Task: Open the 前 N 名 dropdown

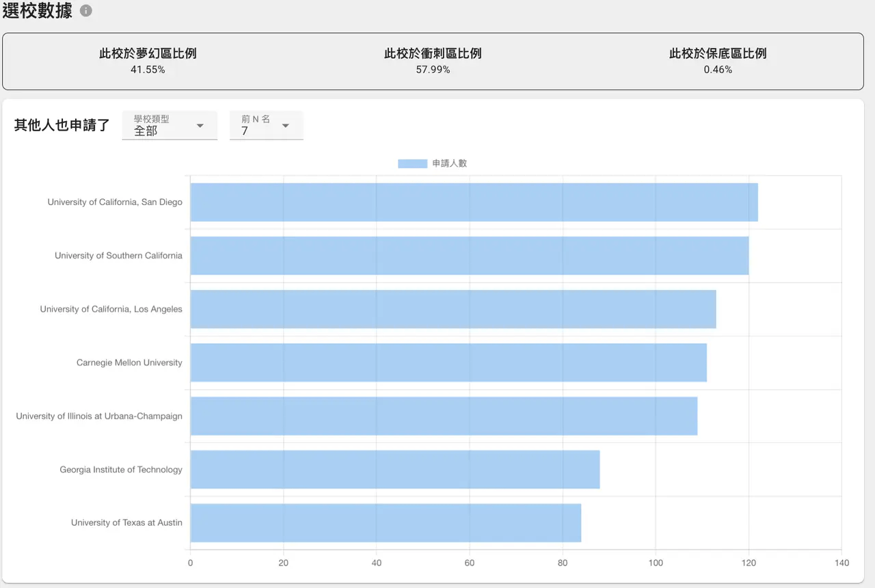Action: coord(266,125)
